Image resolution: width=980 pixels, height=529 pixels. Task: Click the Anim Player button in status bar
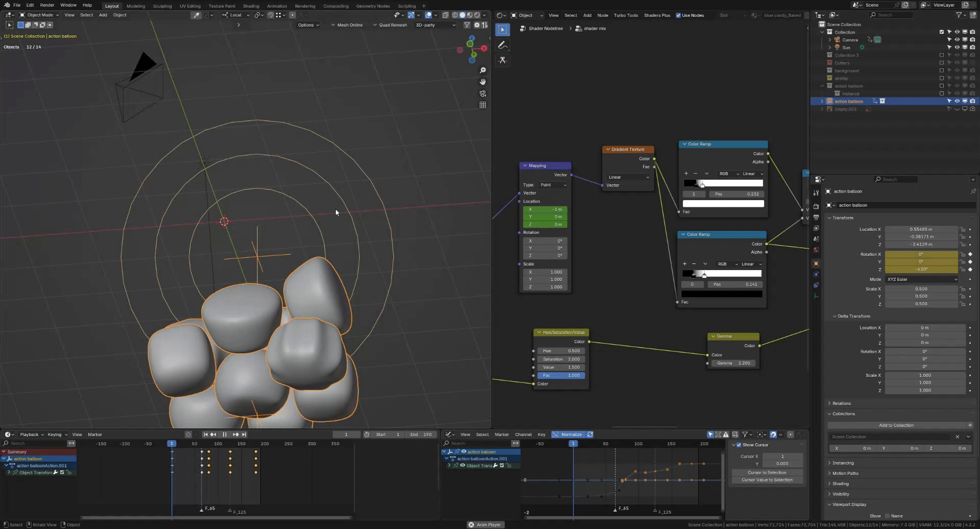click(x=485, y=525)
